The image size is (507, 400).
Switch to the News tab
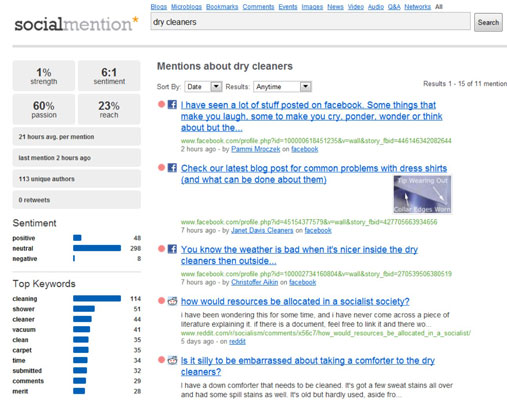[x=335, y=7]
